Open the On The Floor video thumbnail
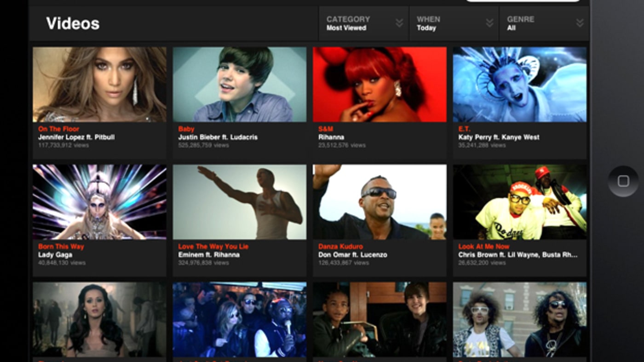644x362 pixels. coord(99,85)
